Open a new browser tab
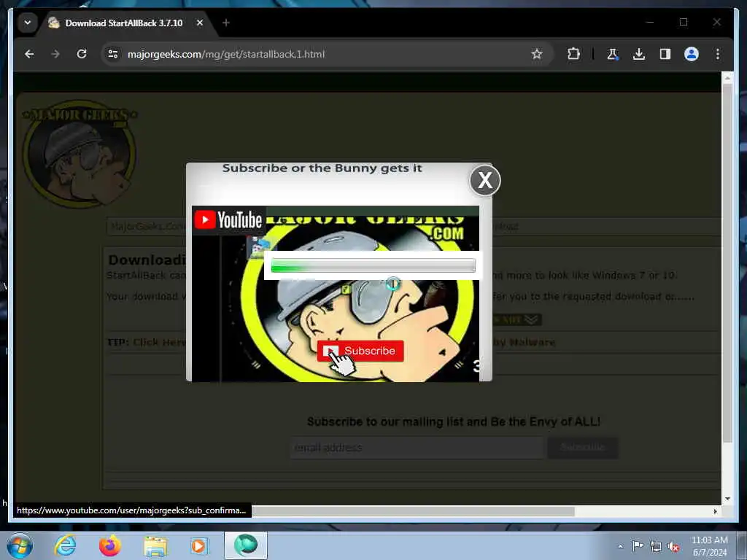 pos(226,23)
